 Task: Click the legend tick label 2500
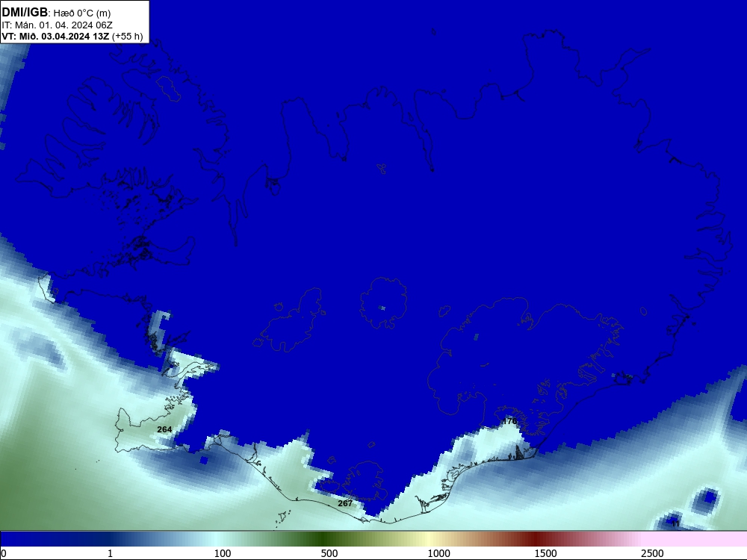point(652,553)
